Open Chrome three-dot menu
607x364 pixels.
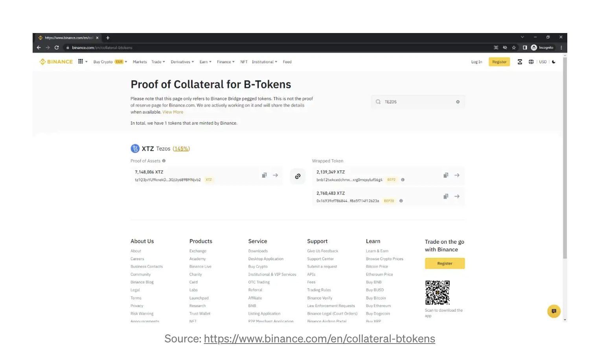coord(561,48)
